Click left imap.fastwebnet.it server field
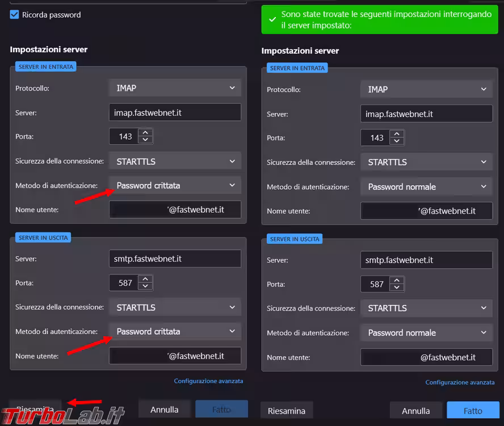 coord(175,112)
